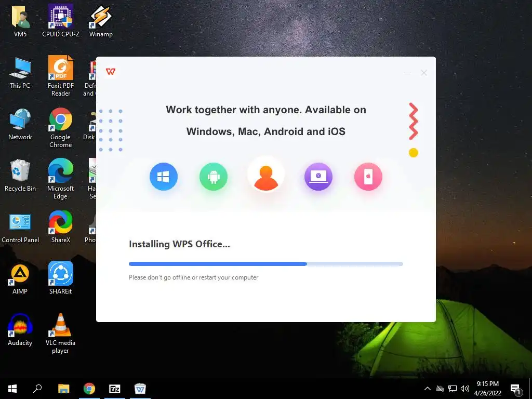
Task: Minimize the WPS installer window
Action: [407, 73]
